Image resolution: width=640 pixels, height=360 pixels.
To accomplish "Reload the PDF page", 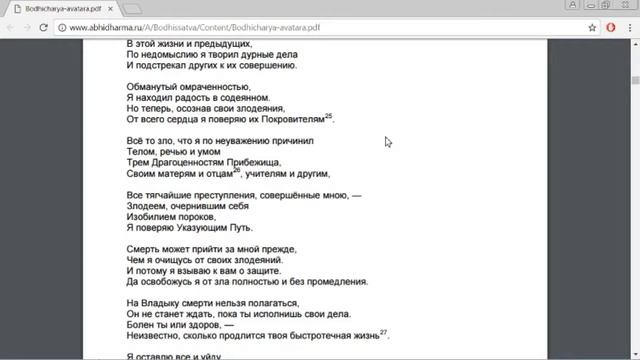I will [x=44, y=28].
